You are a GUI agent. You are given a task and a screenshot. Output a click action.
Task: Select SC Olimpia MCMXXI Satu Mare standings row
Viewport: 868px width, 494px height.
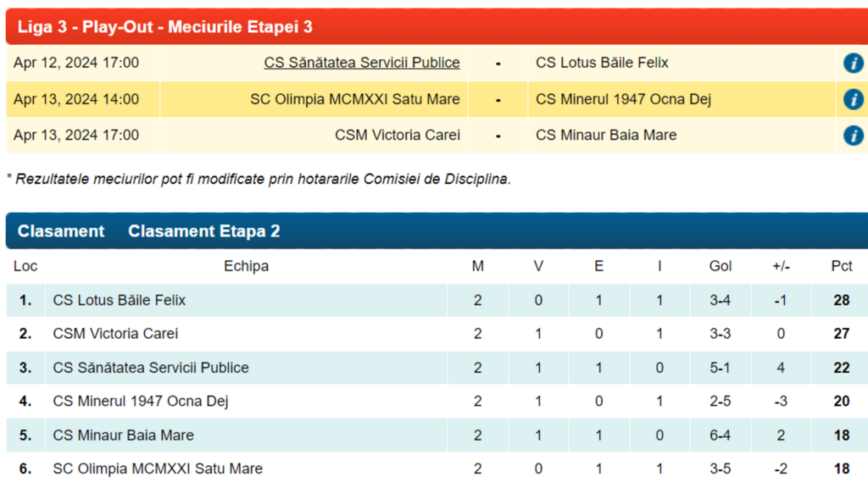(158, 469)
